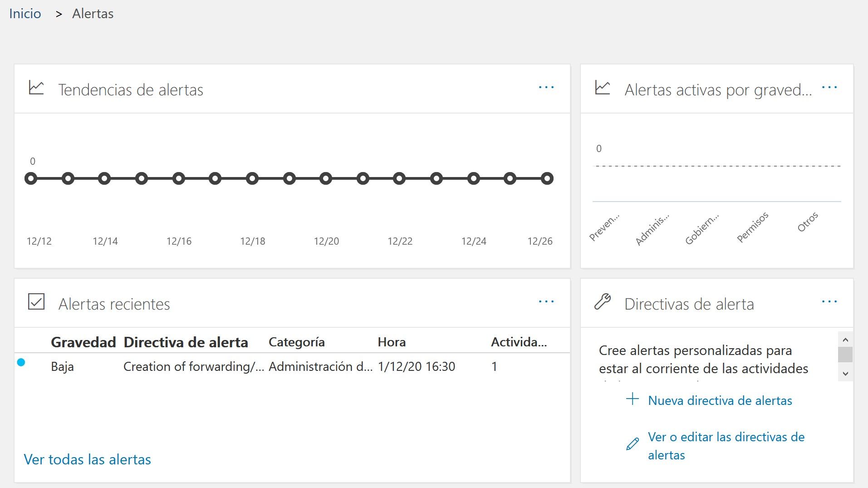Open the ellipsis menu on Tendencias de alertas
868x488 pixels.
(546, 87)
